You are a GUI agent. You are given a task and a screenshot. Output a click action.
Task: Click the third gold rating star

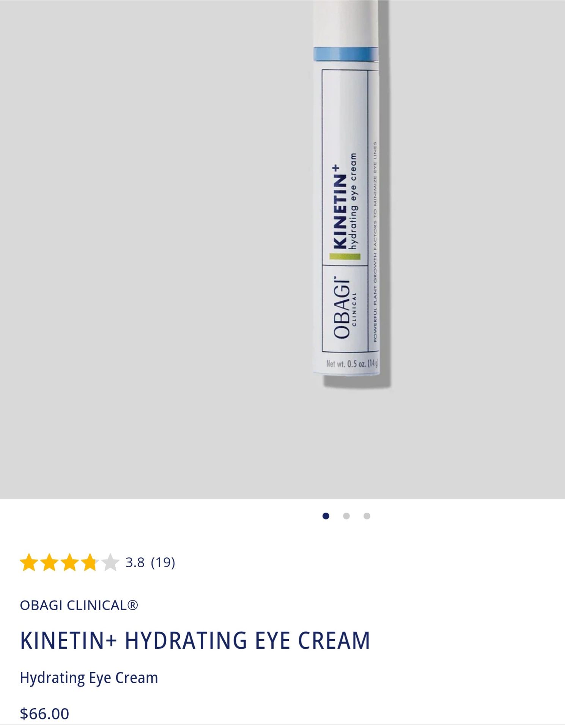(70, 562)
